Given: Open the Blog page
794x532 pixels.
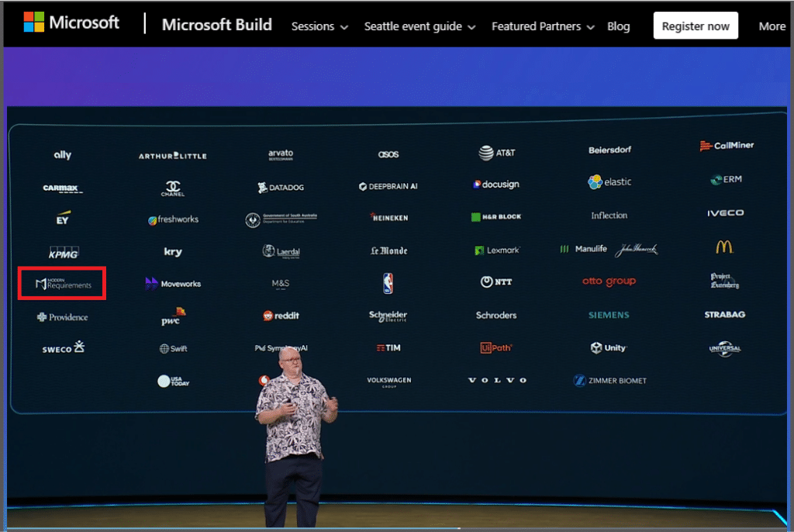Looking at the screenshot, I should (x=618, y=26).
